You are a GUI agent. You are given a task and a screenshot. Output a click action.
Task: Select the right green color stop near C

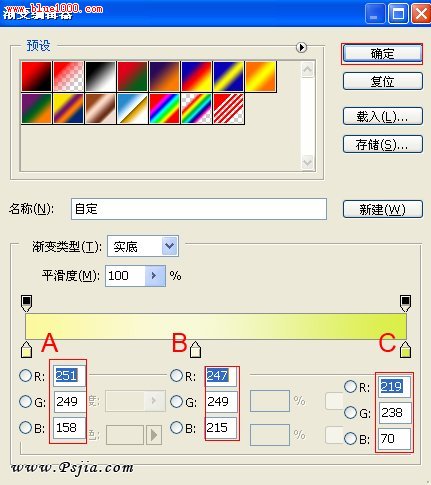point(405,350)
